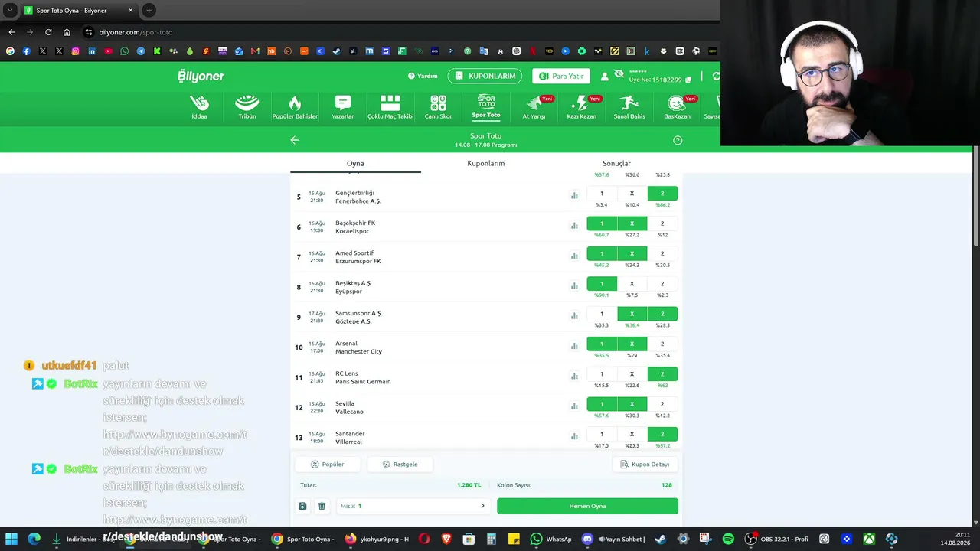Select the Spor Toto menu item
Image resolution: width=980 pixels, height=551 pixels.
click(x=486, y=107)
